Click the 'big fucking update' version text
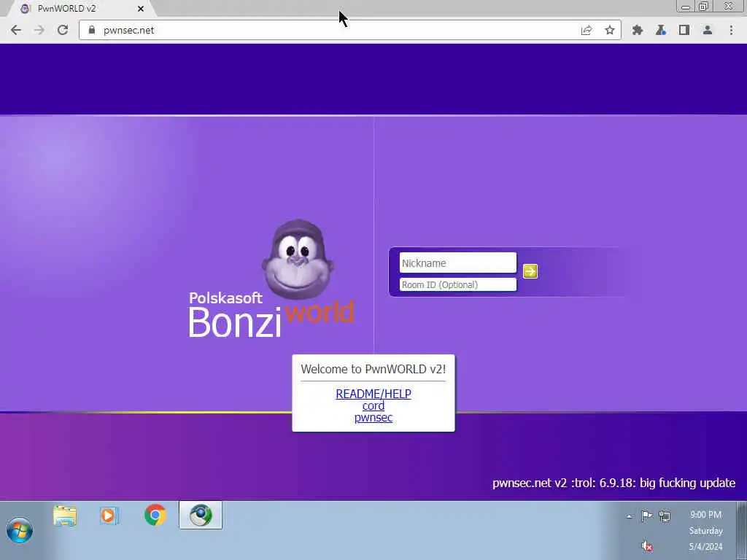Screen dimensions: 747x560 [x=614, y=483]
